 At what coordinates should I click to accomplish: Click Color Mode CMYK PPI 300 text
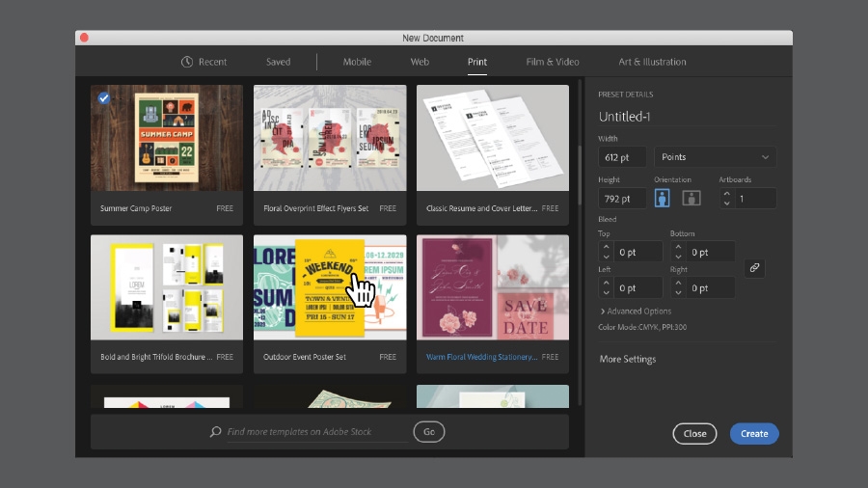pyautogui.click(x=642, y=327)
